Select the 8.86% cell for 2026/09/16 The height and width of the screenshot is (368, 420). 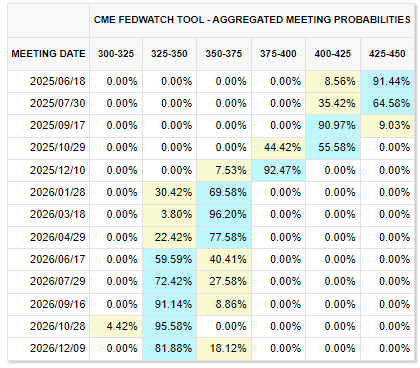[x=224, y=304]
